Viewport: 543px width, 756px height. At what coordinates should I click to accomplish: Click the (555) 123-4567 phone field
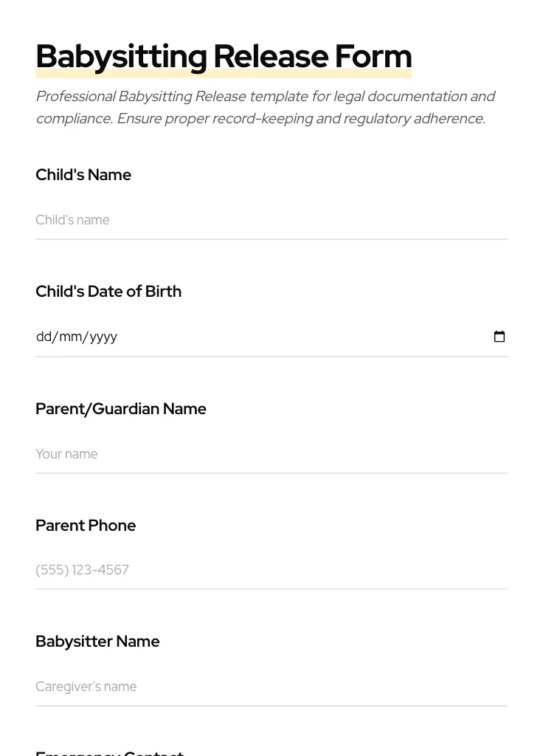[x=271, y=570]
